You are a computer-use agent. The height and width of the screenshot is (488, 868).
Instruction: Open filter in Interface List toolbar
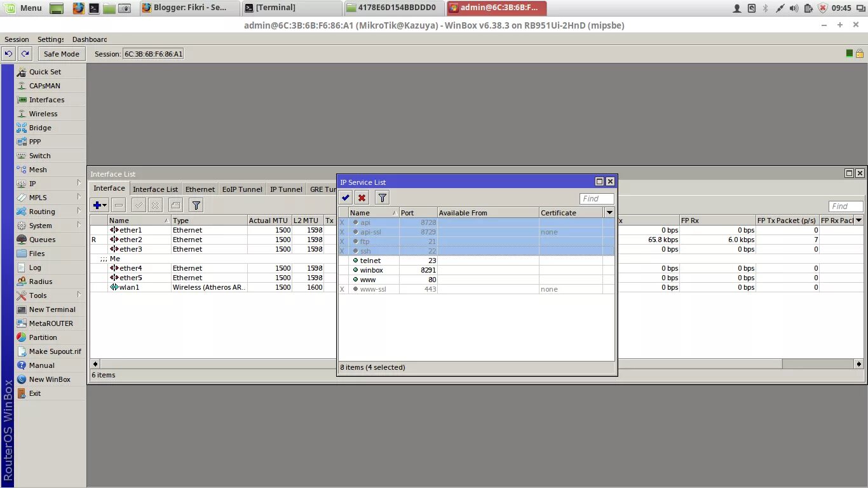tap(196, 205)
